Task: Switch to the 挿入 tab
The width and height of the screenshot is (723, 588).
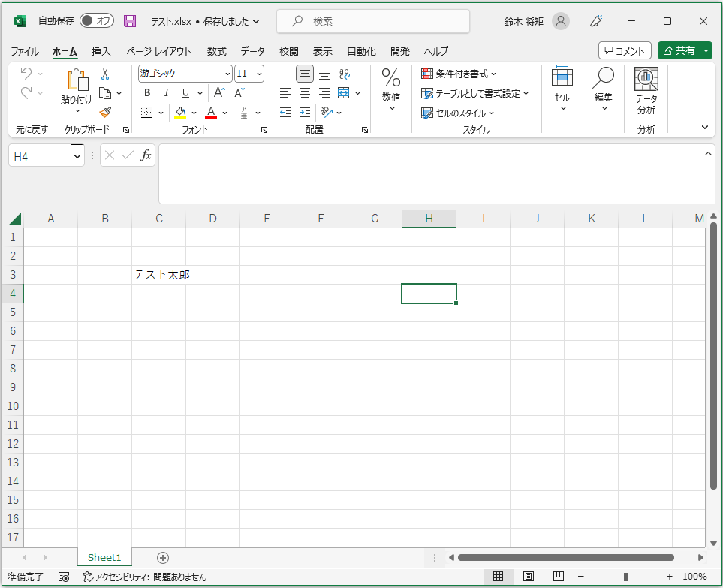Action: point(101,51)
